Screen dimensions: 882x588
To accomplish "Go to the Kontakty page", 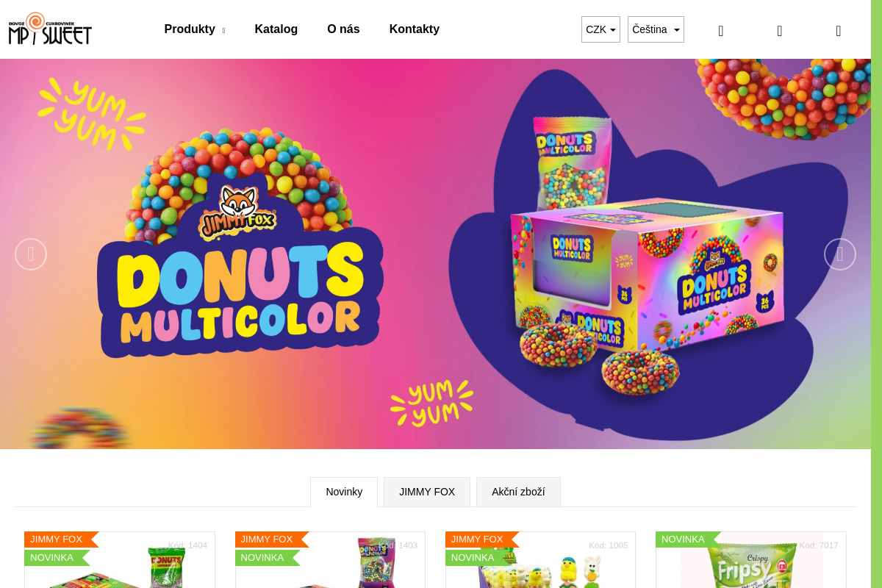I will pyautogui.click(x=415, y=29).
